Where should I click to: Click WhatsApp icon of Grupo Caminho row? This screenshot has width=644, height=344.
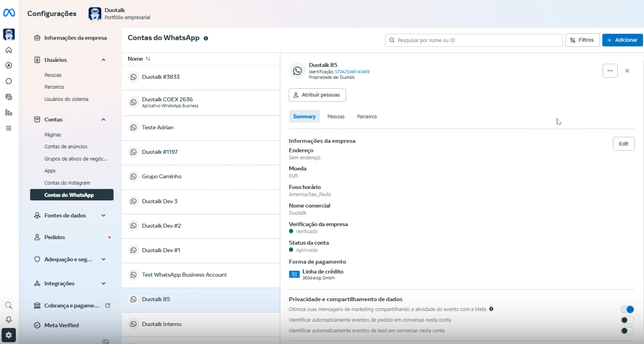[x=133, y=177]
